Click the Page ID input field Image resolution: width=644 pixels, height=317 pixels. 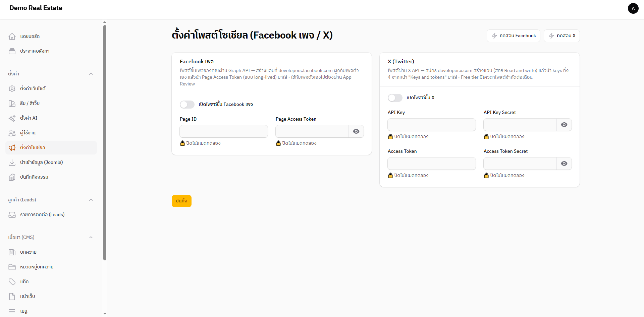pyautogui.click(x=224, y=131)
